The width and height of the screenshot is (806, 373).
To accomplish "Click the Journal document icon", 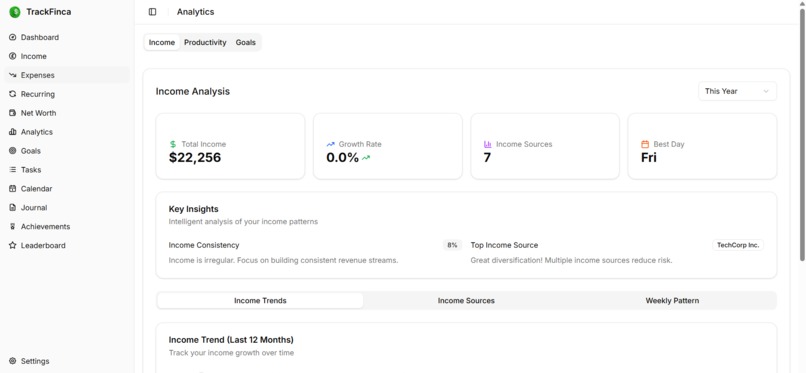I will [13, 208].
